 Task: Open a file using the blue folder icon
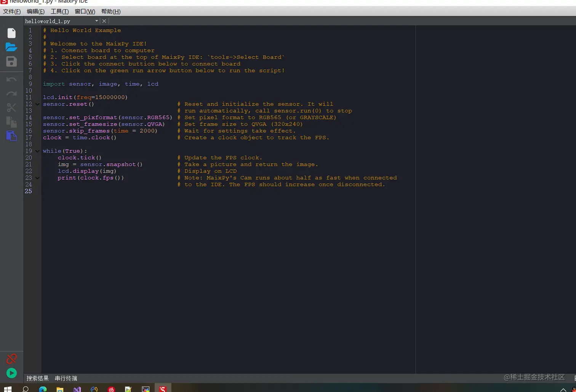(11, 47)
